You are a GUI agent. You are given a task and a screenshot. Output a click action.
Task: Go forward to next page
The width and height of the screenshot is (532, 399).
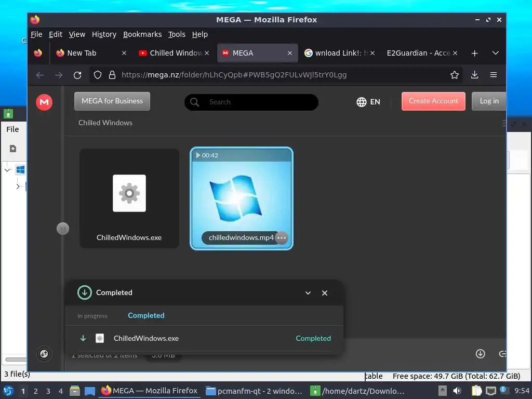tap(59, 75)
